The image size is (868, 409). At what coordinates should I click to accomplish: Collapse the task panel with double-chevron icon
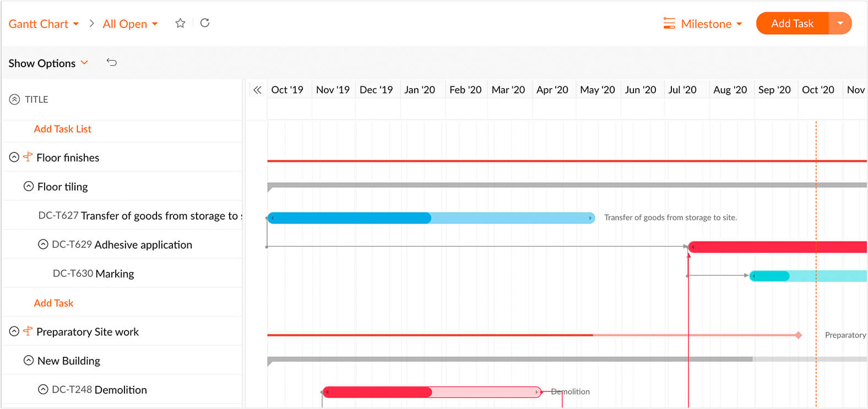[257, 90]
